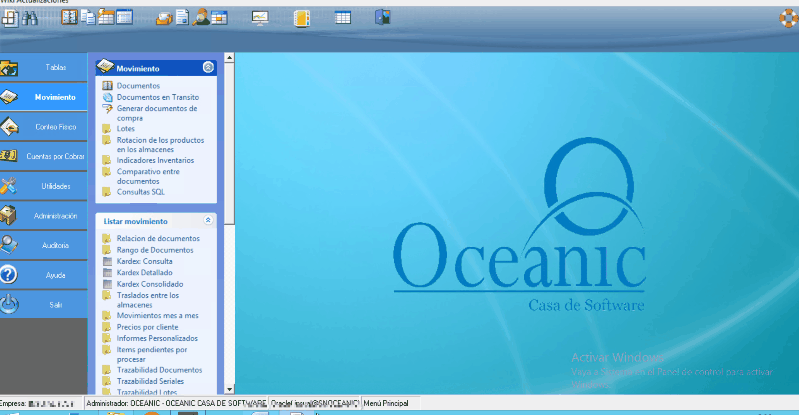Image resolution: width=799 pixels, height=415 pixels.
Task: Click the binoculars search icon in toolbar
Action: [x=29, y=17]
